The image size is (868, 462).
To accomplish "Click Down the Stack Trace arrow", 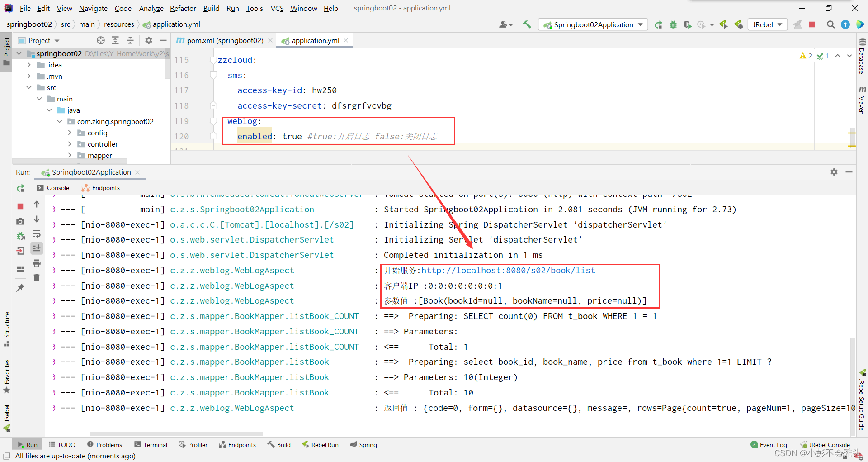I will [37, 219].
